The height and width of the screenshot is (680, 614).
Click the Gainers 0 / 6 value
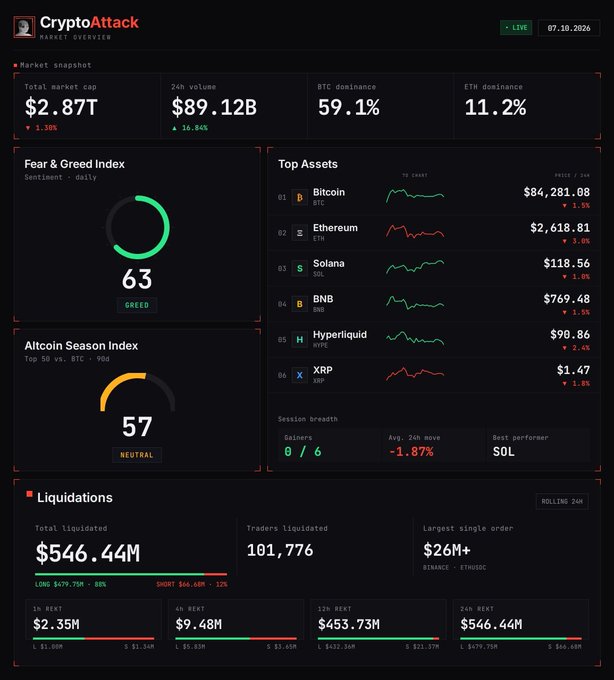[x=303, y=452]
